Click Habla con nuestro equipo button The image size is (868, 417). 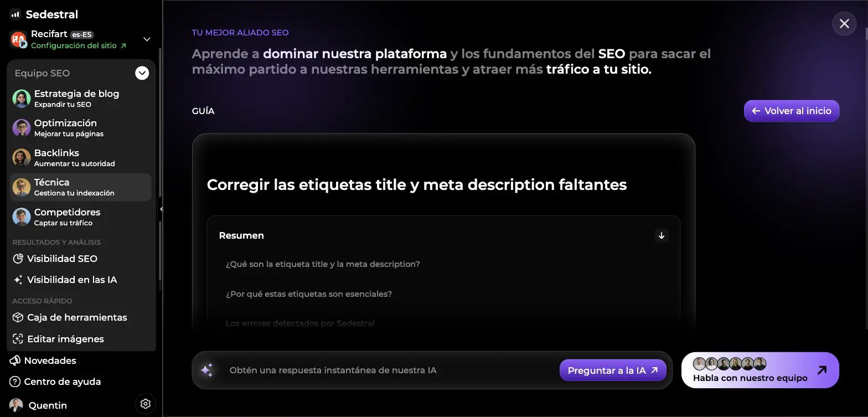pos(760,370)
